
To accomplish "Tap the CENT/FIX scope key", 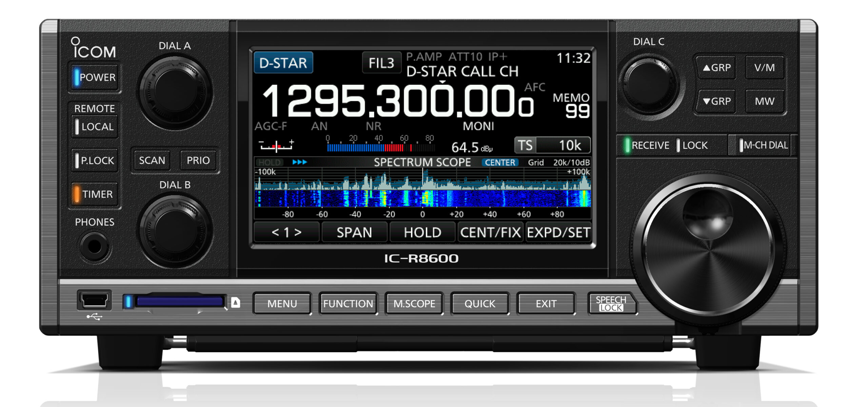I will 490,232.
